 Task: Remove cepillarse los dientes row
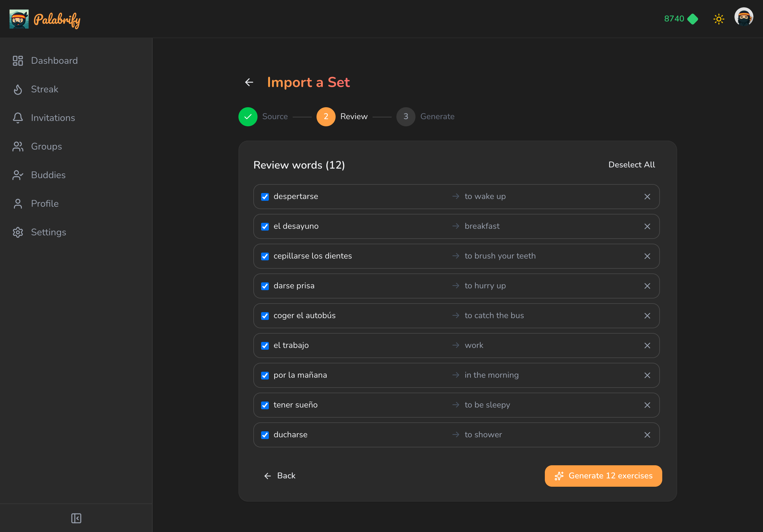pyautogui.click(x=647, y=256)
